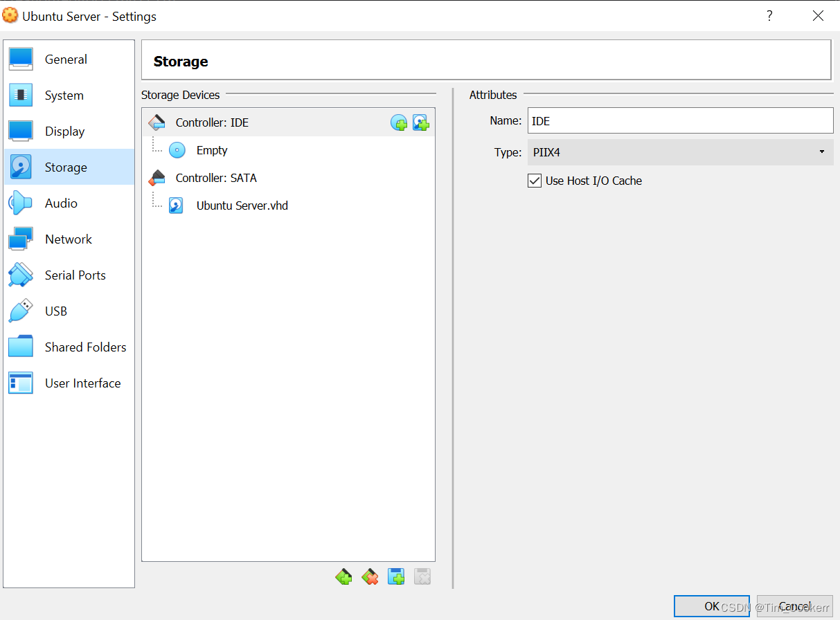Click the controller Name input field
The height and width of the screenshot is (620, 840).
tap(680, 120)
